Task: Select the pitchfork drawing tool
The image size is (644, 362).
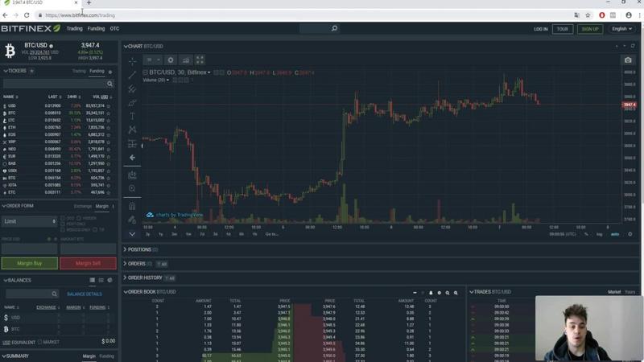Action: click(x=132, y=89)
